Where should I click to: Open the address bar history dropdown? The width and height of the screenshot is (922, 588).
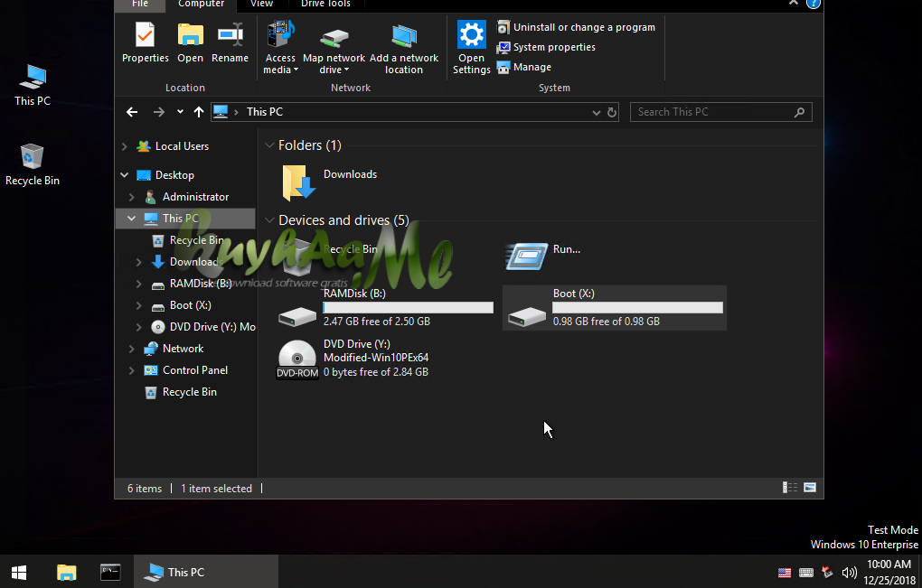597,112
